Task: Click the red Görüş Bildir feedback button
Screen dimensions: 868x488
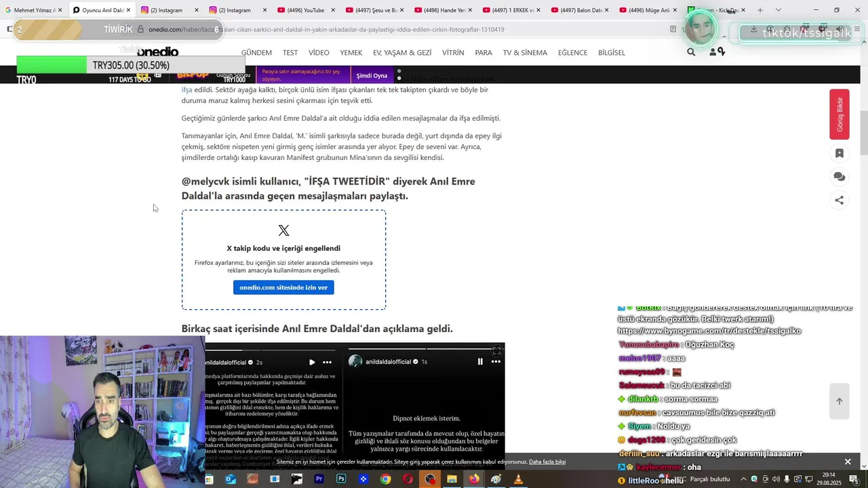Action: [840, 114]
